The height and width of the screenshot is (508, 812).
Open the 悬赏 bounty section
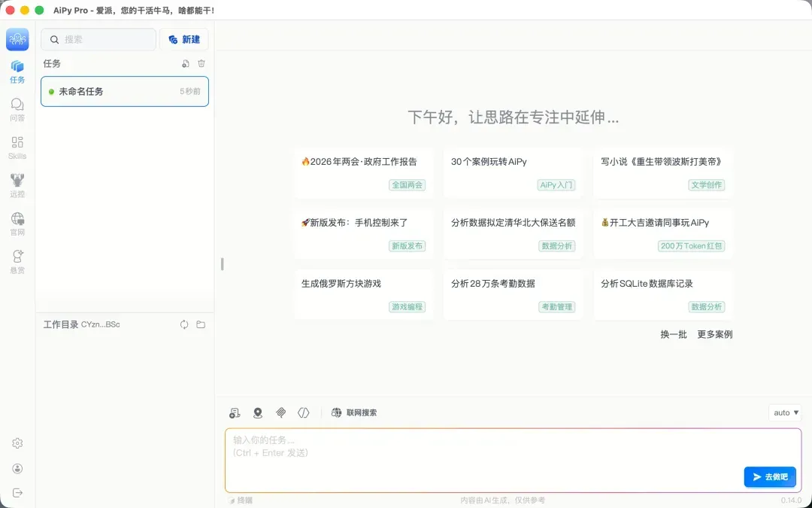coord(17,260)
